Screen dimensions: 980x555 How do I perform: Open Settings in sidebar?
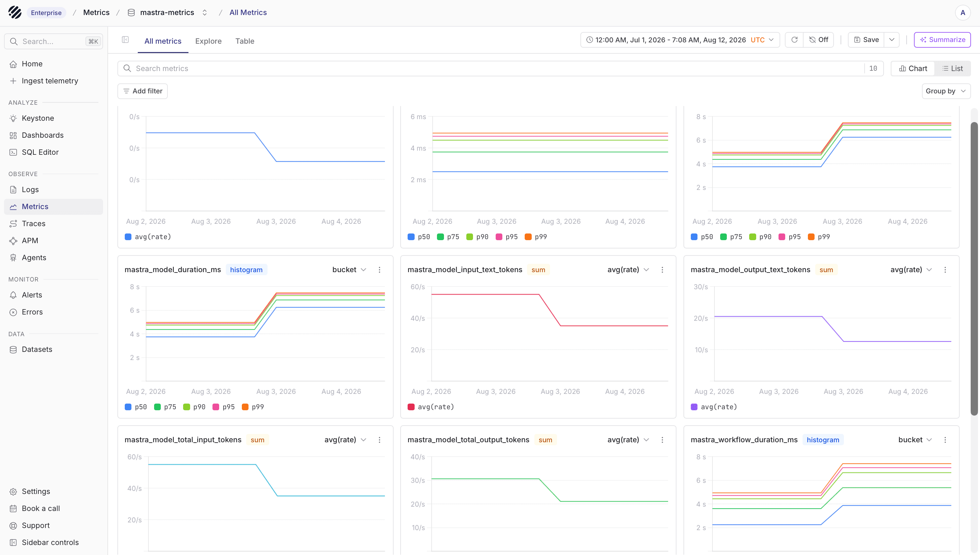[54, 491]
